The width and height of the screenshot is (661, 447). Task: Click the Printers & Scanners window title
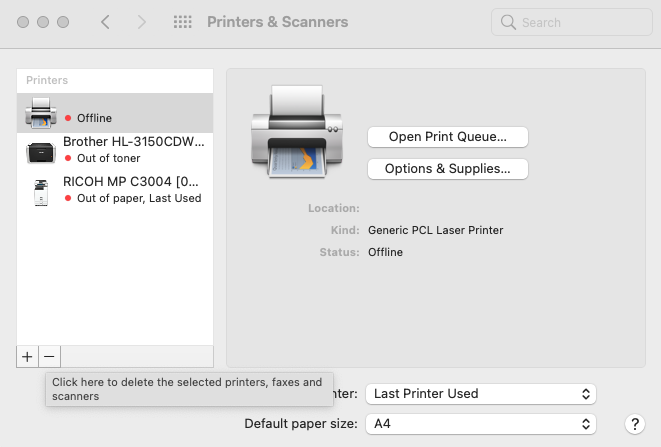coord(277,22)
